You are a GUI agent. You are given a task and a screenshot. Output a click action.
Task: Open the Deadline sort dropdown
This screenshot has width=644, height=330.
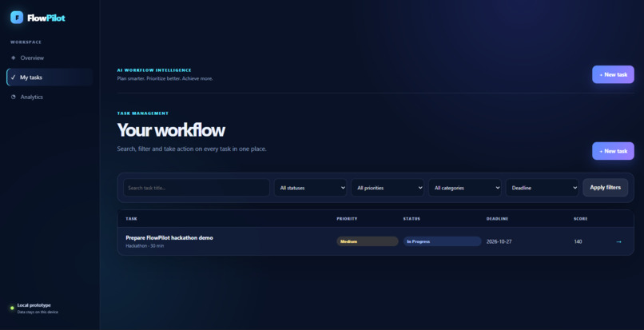(x=542, y=188)
